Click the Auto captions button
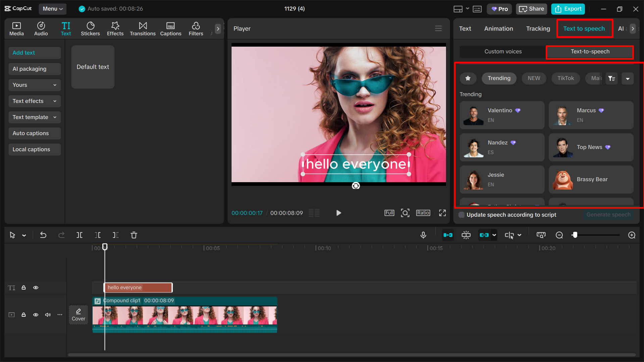The height and width of the screenshot is (362, 644). coord(34,133)
